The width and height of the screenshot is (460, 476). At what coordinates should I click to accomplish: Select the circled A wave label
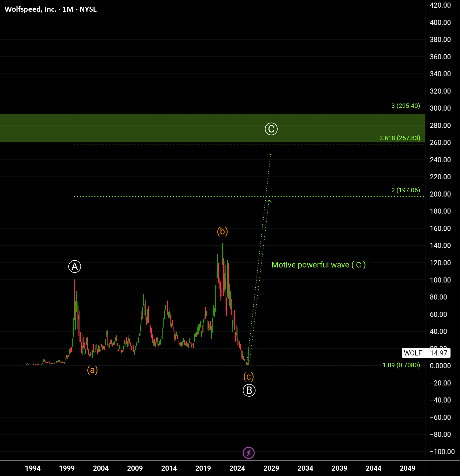75,266
